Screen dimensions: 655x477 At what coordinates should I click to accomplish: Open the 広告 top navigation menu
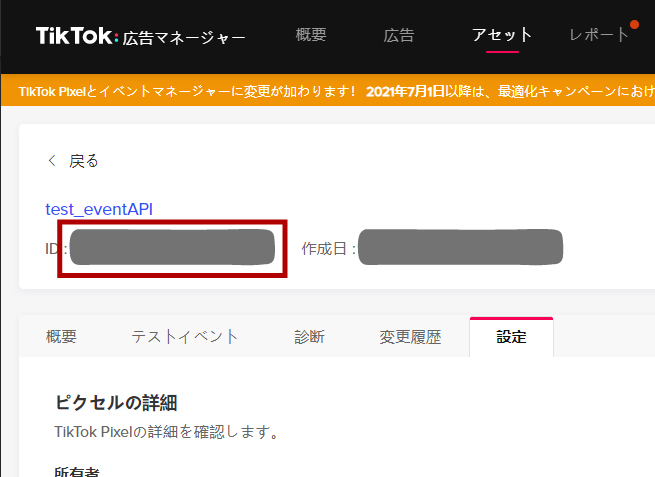(x=399, y=36)
